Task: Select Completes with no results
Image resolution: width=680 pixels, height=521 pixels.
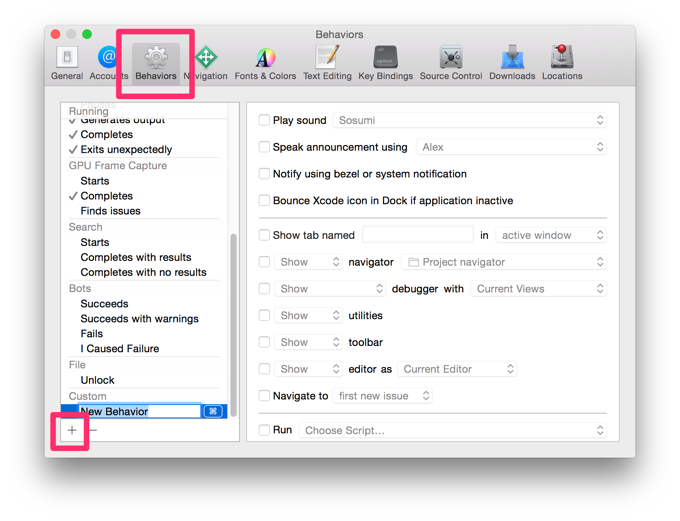Action: tap(144, 272)
